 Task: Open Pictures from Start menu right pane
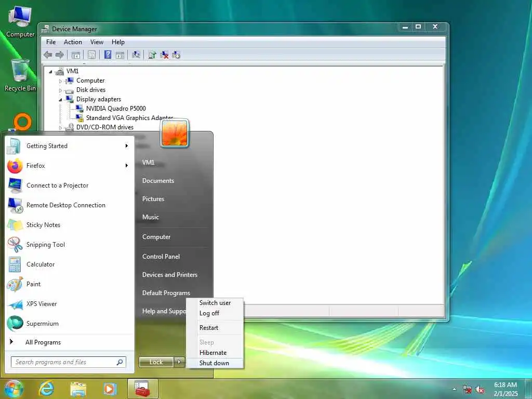click(x=153, y=199)
